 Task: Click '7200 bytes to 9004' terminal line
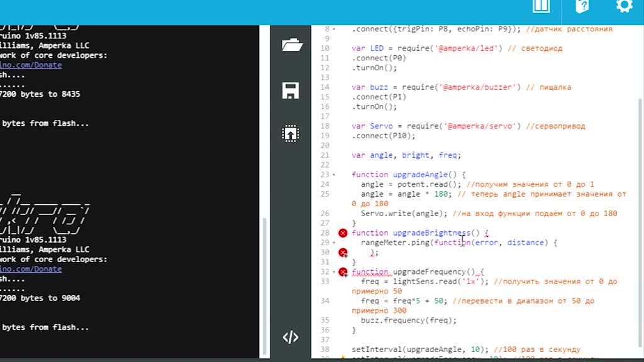[x=40, y=298]
